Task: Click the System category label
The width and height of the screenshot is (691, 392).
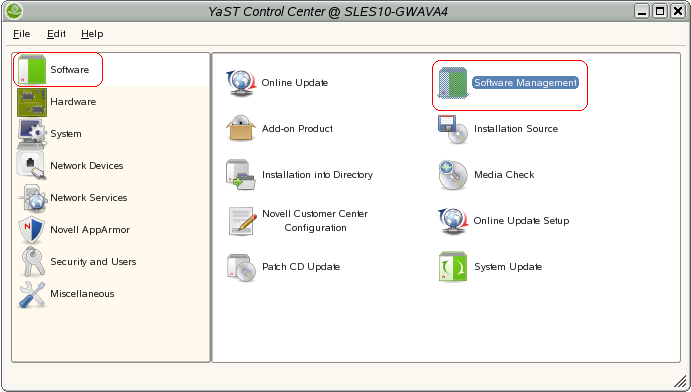Action: 66,134
